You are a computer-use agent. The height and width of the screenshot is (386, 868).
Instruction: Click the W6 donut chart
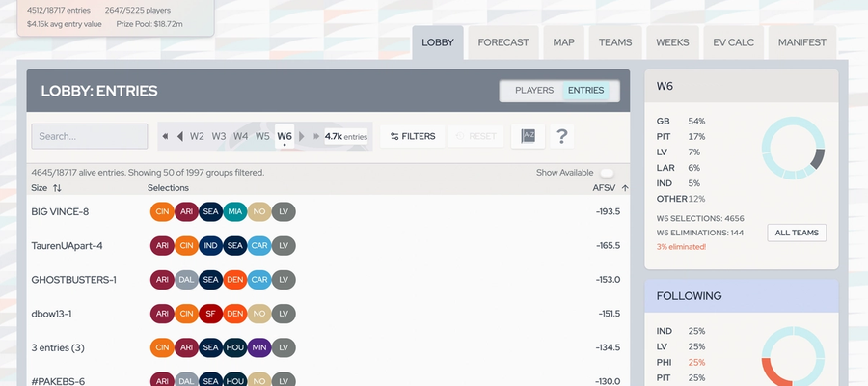[794, 148]
